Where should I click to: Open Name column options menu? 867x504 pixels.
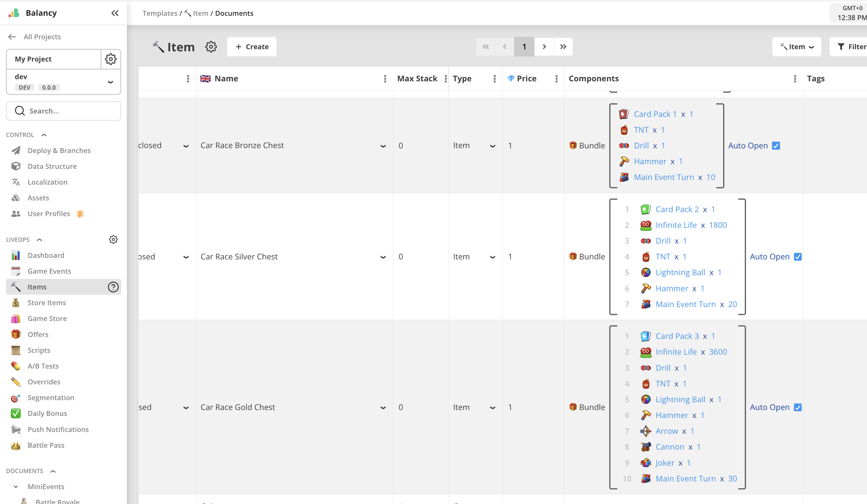pyautogui.click(x=385, y=79)
